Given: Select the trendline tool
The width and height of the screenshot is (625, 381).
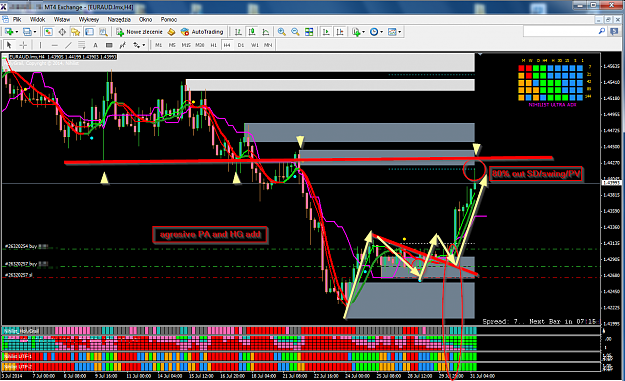Looking at the screenshot, I should tap(68, 45).
